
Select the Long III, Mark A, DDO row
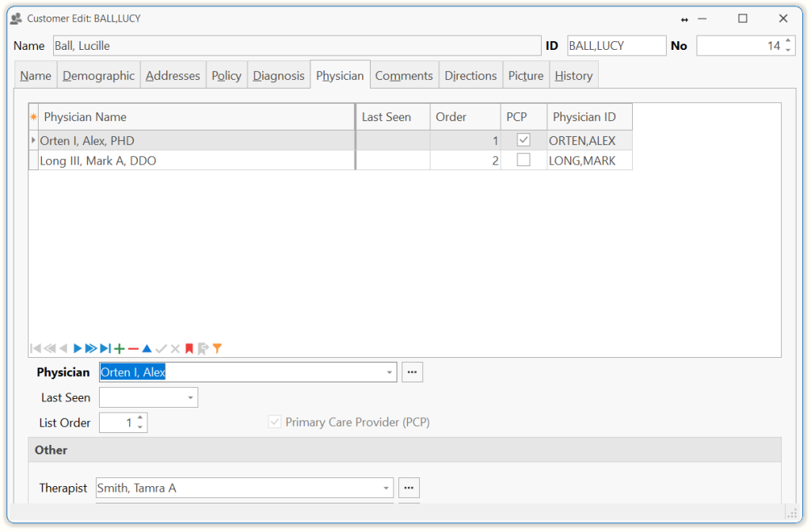pyautogui.click(x=190, y=161)
